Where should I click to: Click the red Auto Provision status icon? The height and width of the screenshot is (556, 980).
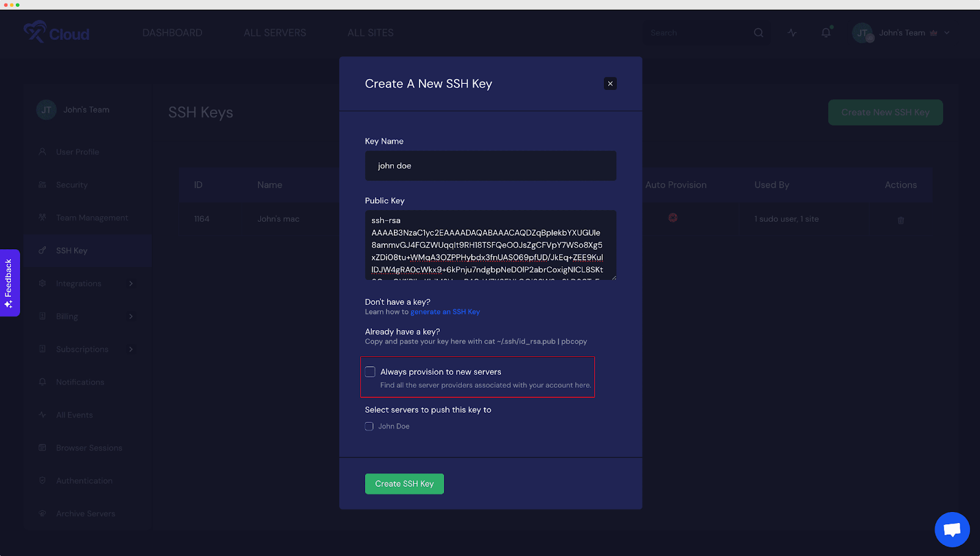click(x=673, y=217)
